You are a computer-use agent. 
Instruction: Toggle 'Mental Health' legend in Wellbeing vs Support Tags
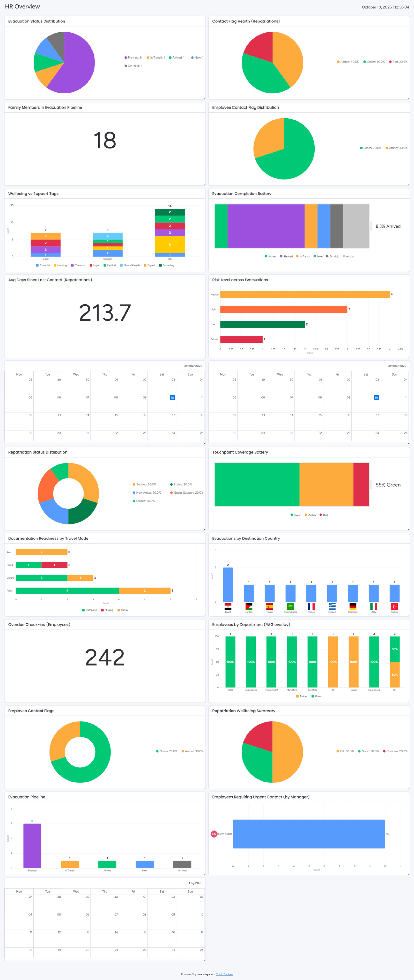click(130, 265)
